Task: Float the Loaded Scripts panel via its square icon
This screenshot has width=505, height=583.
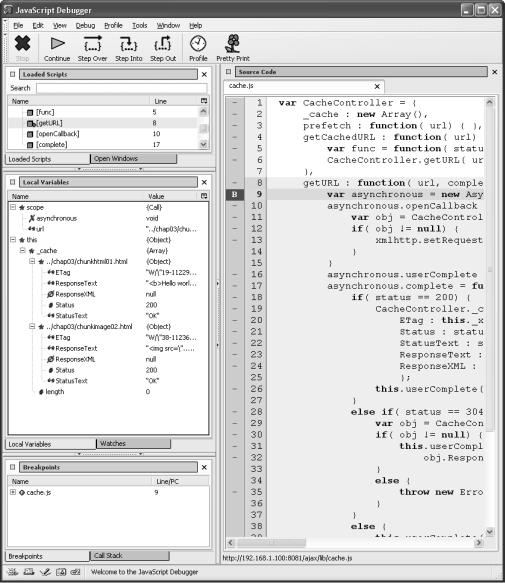Action: (13, 74)
